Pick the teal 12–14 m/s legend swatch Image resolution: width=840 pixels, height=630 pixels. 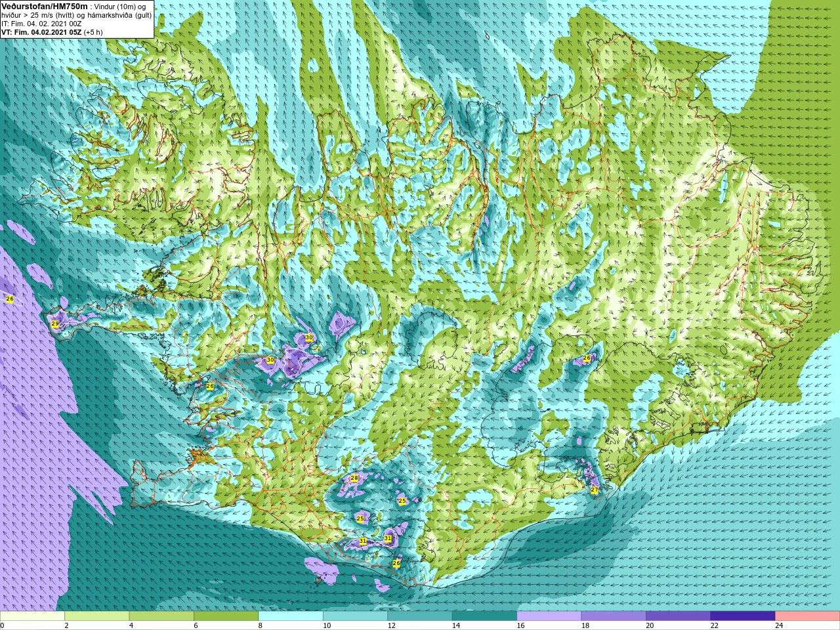click(420, 616)
